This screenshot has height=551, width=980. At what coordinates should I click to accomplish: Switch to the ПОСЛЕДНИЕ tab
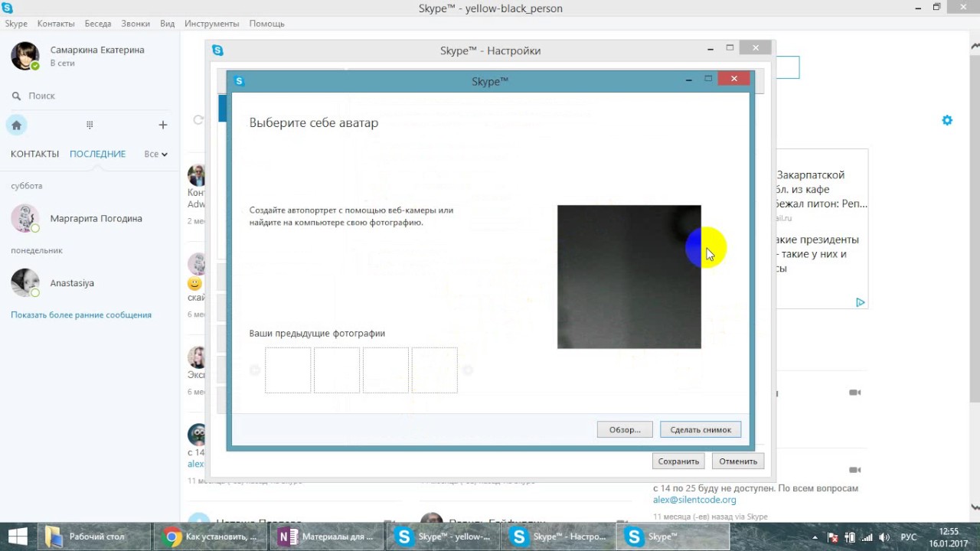97,154
